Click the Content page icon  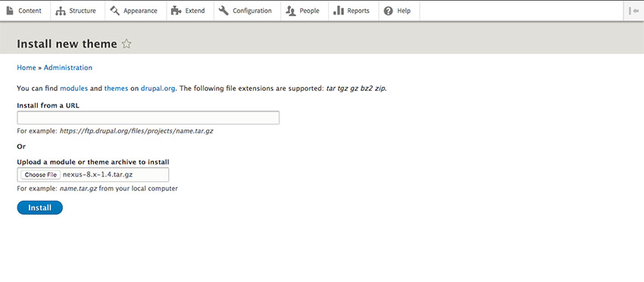click(x=10, y=11)
